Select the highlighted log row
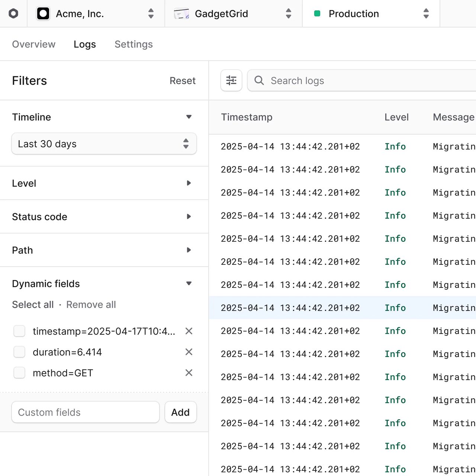 point(342,308)
